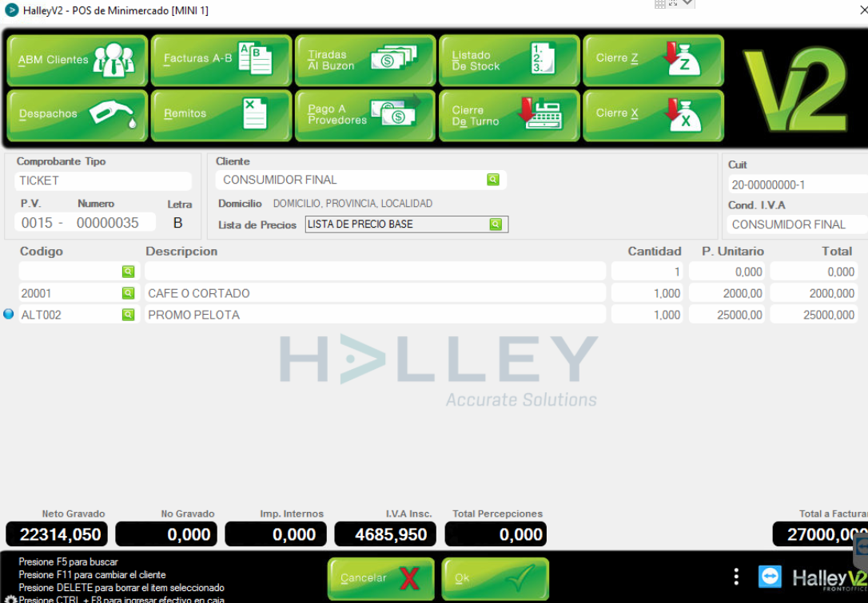Run Cierre X
Image resolution: width=868 pixels, height=603 pixels.
[x=653, y=116]
